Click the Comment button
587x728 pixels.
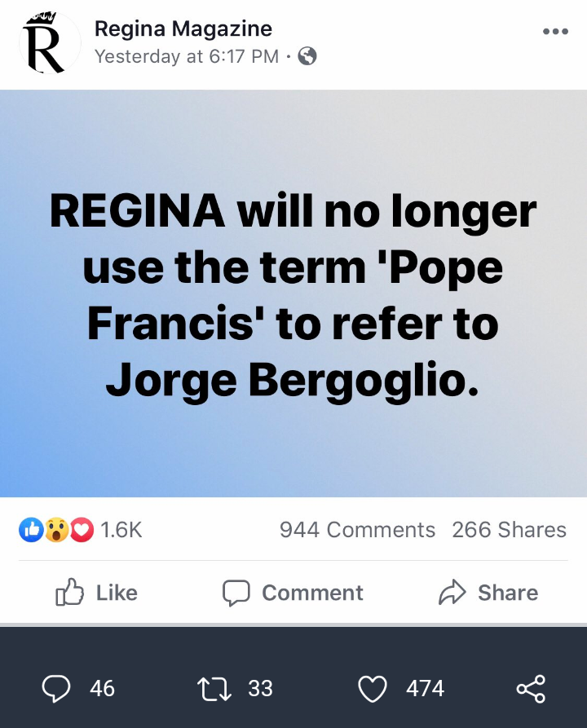coord(293,593)
